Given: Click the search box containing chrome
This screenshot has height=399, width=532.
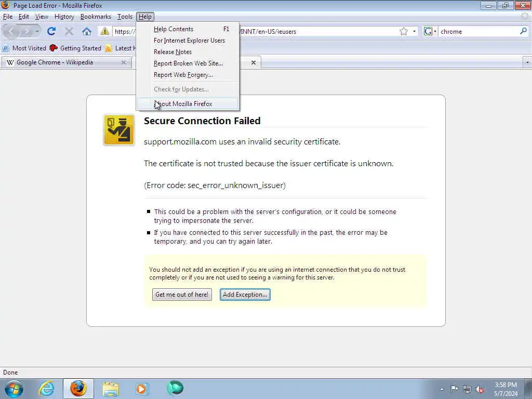Looking at the screenshot, I should click(x=478, y=32).
